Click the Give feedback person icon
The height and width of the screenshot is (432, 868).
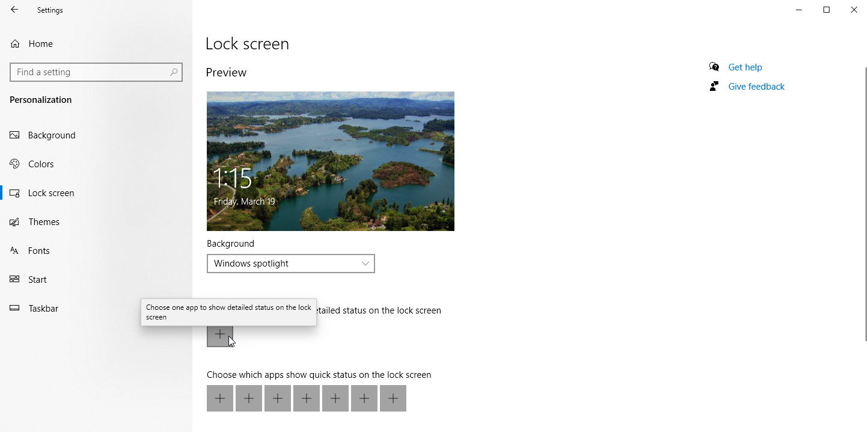(714, 86)
